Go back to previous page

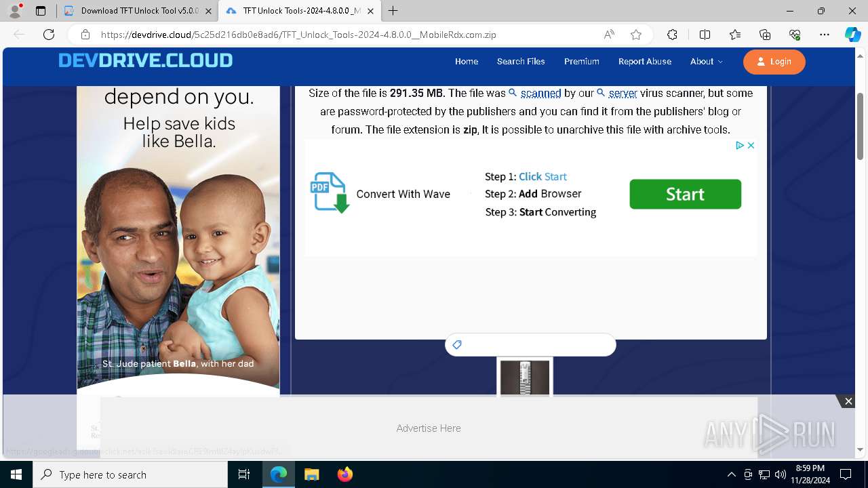point(19,35)
